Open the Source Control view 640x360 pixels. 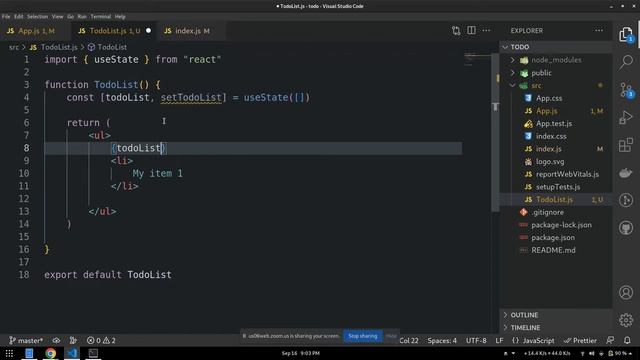[626, 90]
